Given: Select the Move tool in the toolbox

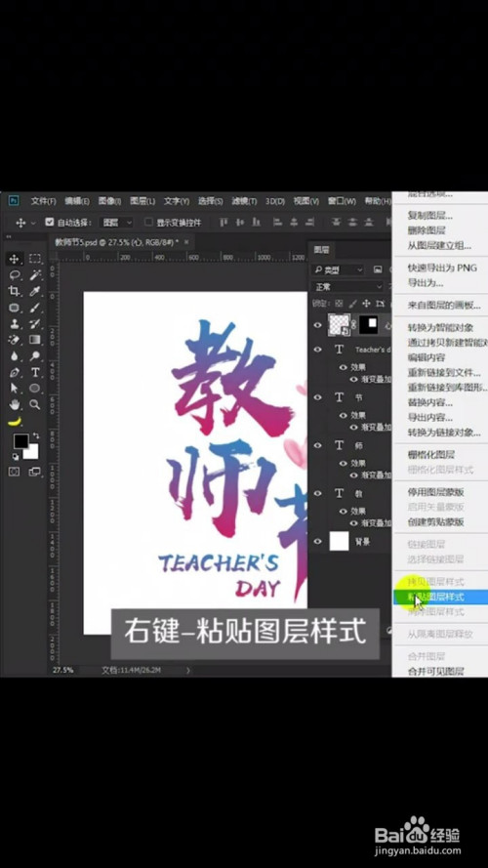Looking at the screenshot, I should coord(15,259).
